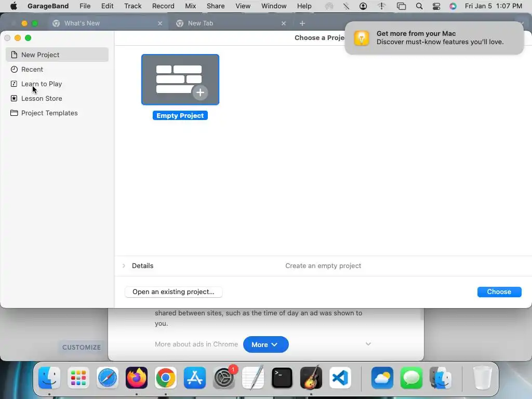Open the Track menu

(132, 6)
